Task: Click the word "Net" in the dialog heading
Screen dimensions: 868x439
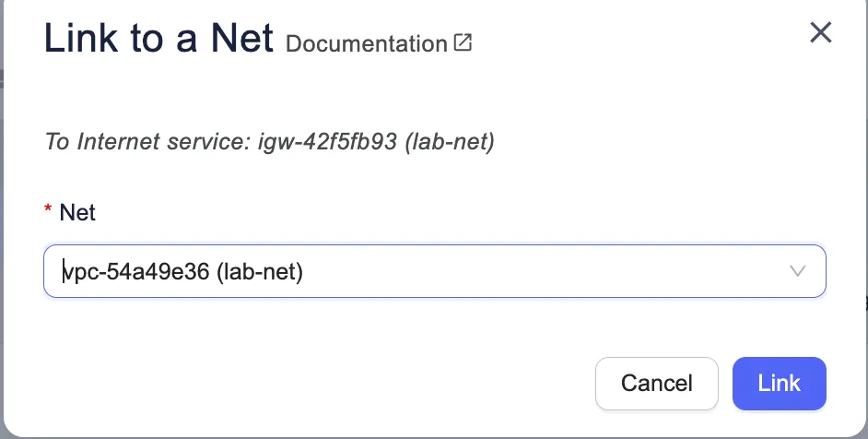Action: pos(240,39)
